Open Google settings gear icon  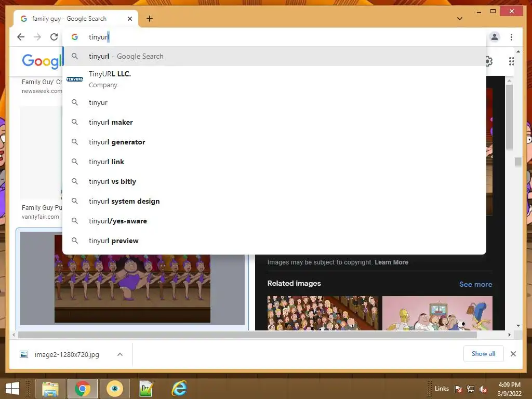pyautogui.click(x=489, y=61)
